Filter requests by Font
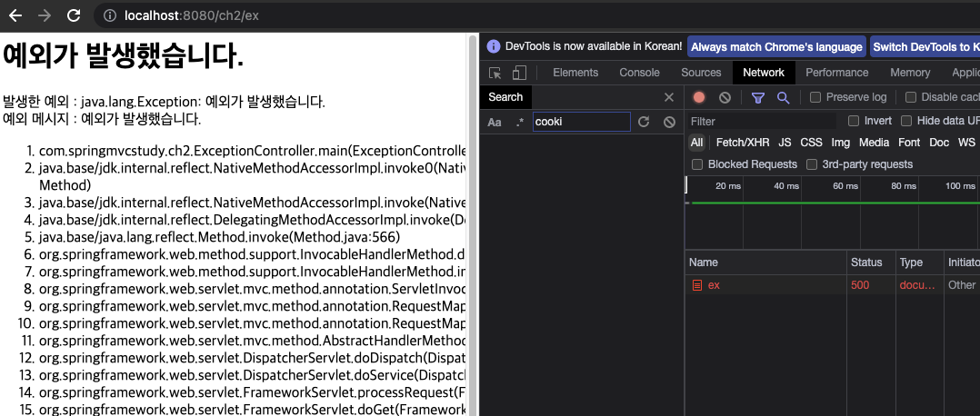 tap(909, 143)
